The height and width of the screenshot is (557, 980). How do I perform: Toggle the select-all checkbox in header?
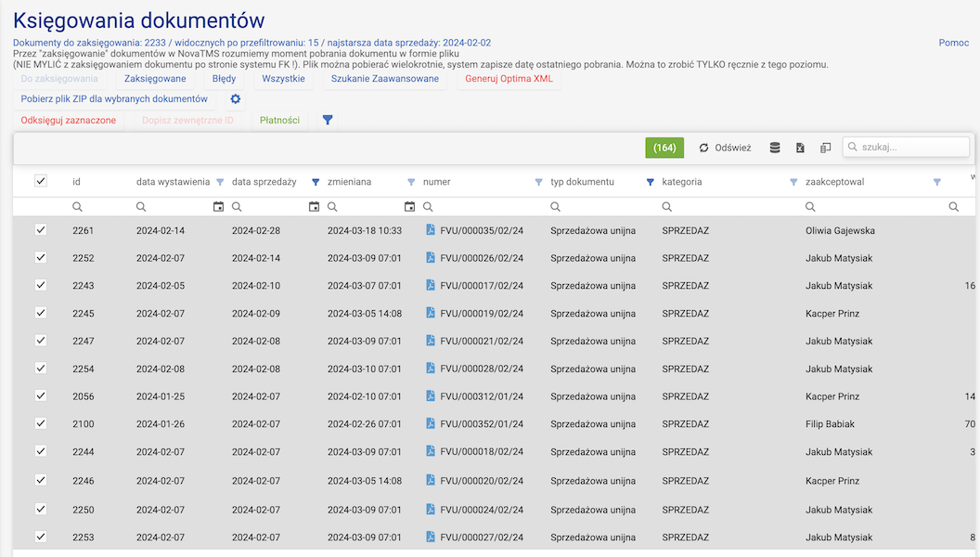pos(41,181)
